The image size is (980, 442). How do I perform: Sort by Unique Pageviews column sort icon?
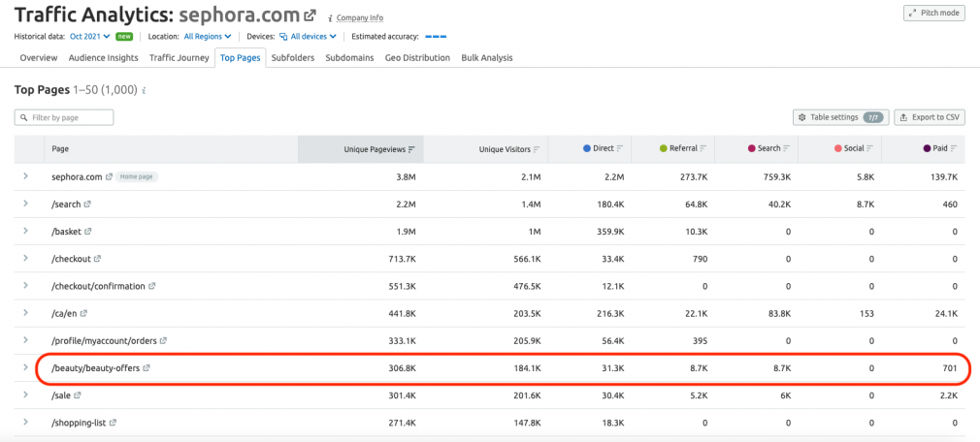tap(411, 149)
